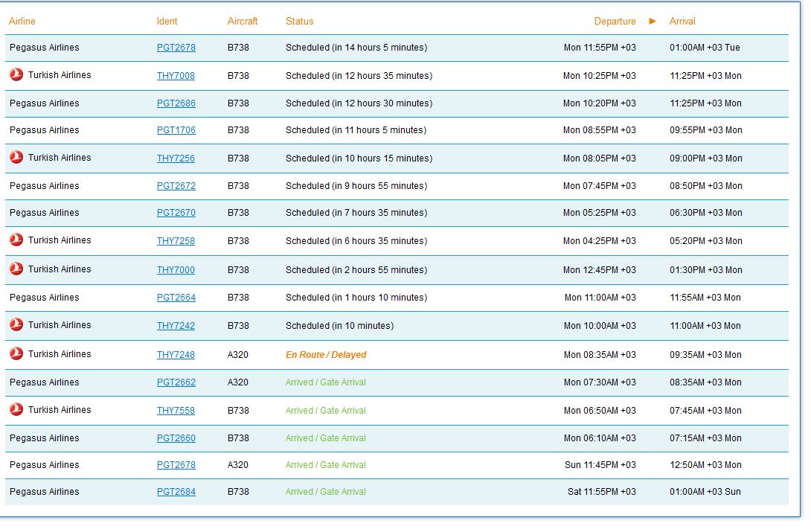The height and width of the screenshot is (532, 811).
Task: Select arrival '12:50AM +03 Mon'
Action: pos(705,465)
